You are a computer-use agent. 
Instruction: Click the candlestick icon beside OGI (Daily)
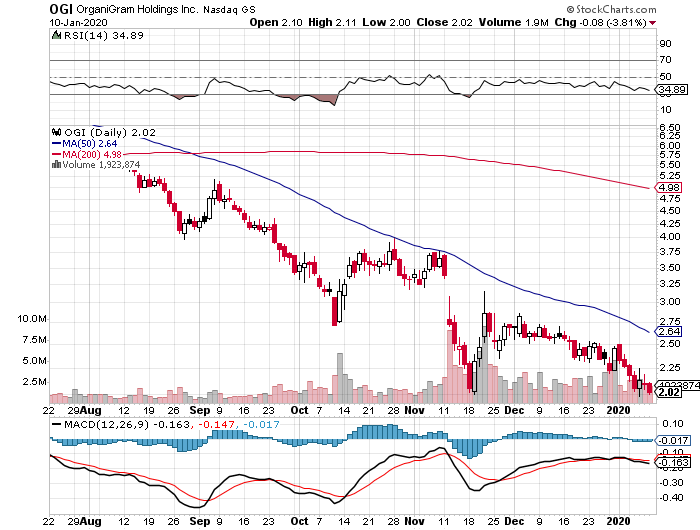coord(56,132)
